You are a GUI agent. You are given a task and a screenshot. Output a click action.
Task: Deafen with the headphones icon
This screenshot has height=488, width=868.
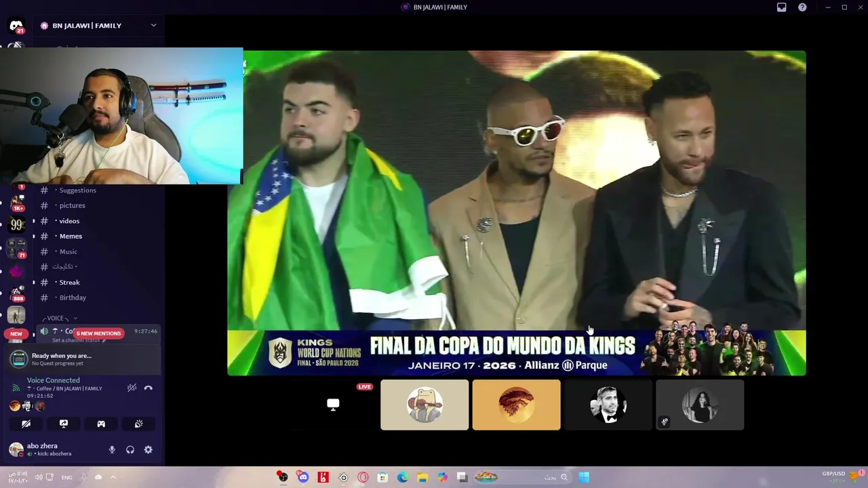point(130,449)
